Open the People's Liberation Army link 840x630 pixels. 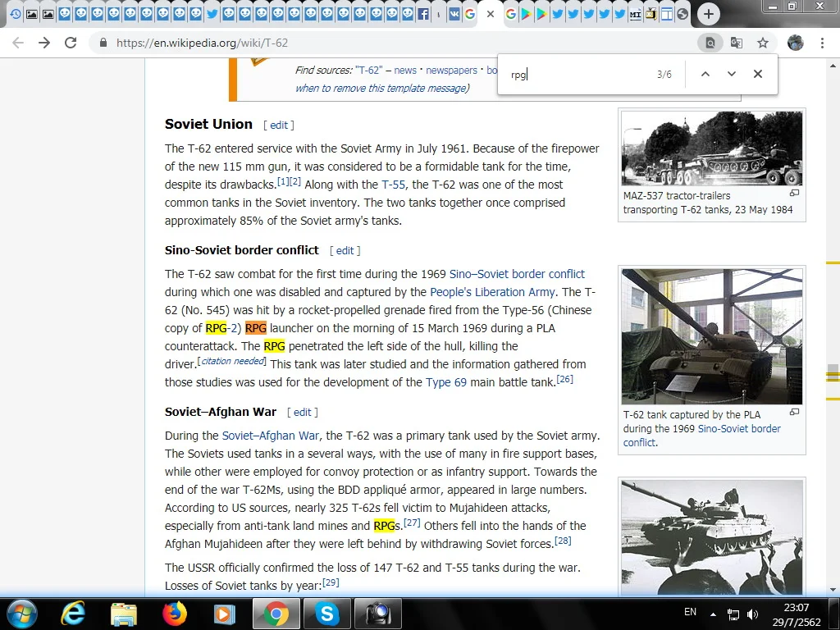coord(492,293)
